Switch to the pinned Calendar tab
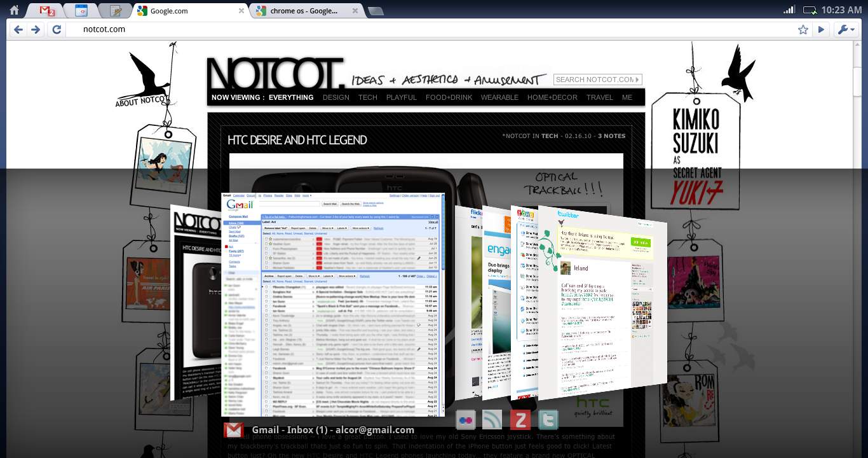The image size is (868, 458). pos(81,11)
